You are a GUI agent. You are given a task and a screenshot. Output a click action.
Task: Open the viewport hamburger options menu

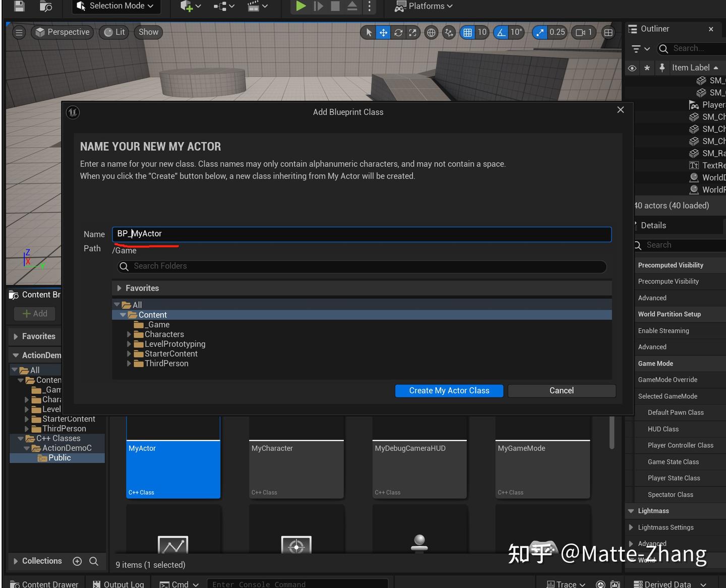pos(19,32)
